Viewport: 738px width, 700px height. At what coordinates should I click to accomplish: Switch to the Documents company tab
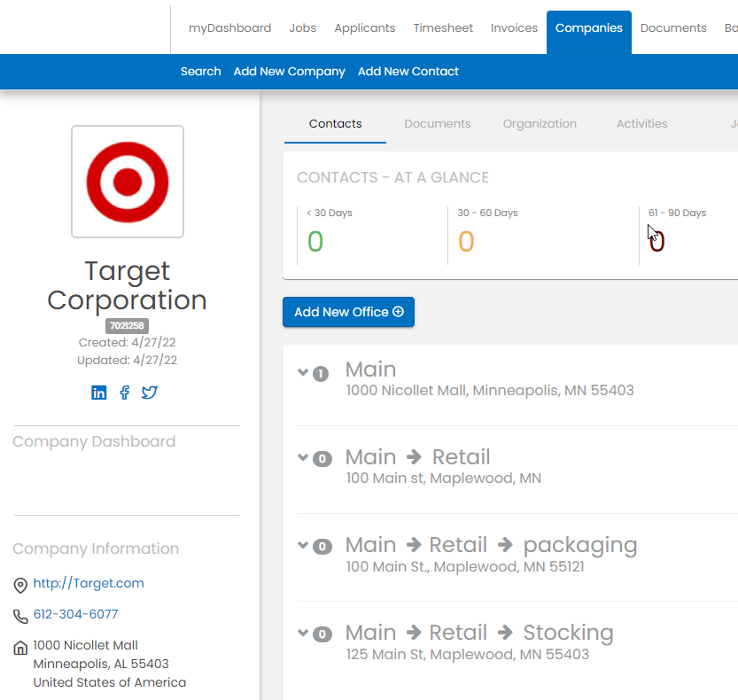[438, 124]
